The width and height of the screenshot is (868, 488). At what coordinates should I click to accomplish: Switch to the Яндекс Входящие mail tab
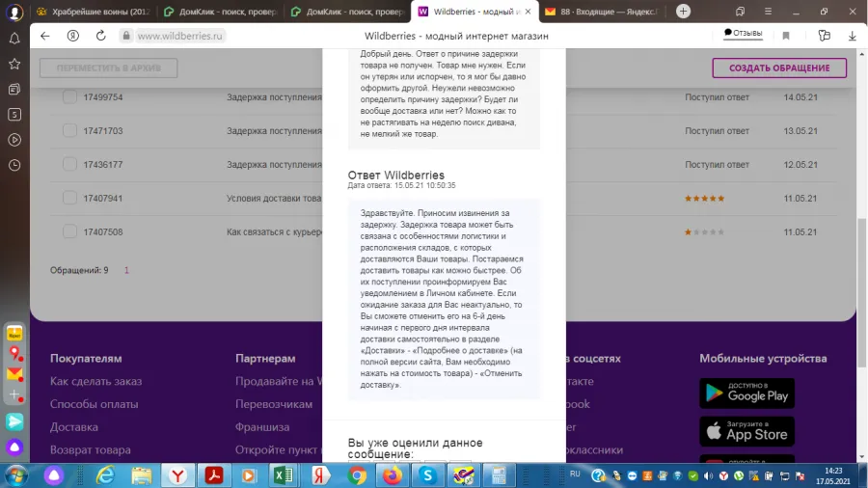(x=602, y=12)
